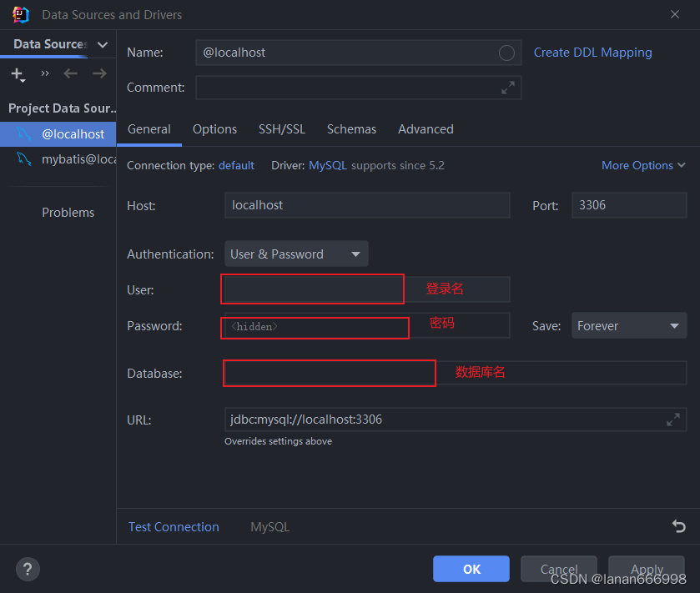The image size is (700, 593).
Task: Focus the Database input field
Action: [456, 373]
